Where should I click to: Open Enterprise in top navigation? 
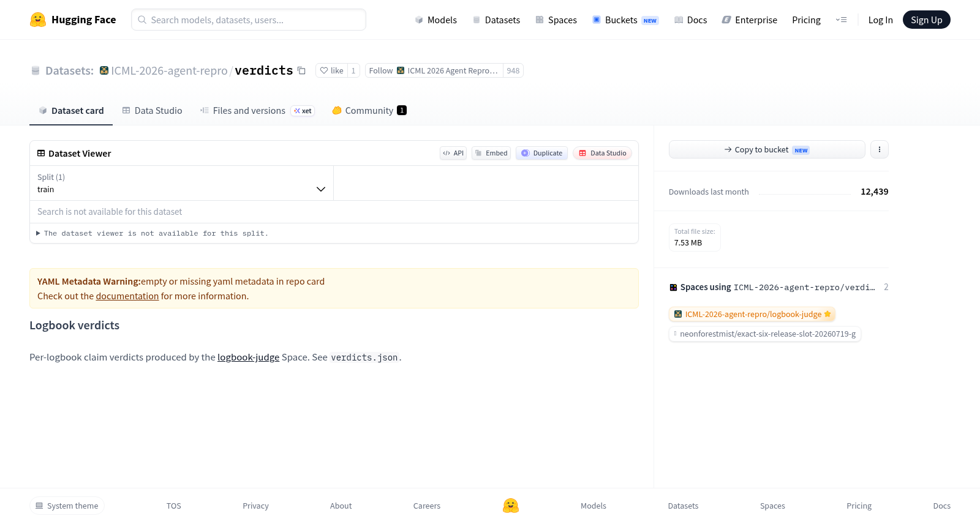[750, 20]
